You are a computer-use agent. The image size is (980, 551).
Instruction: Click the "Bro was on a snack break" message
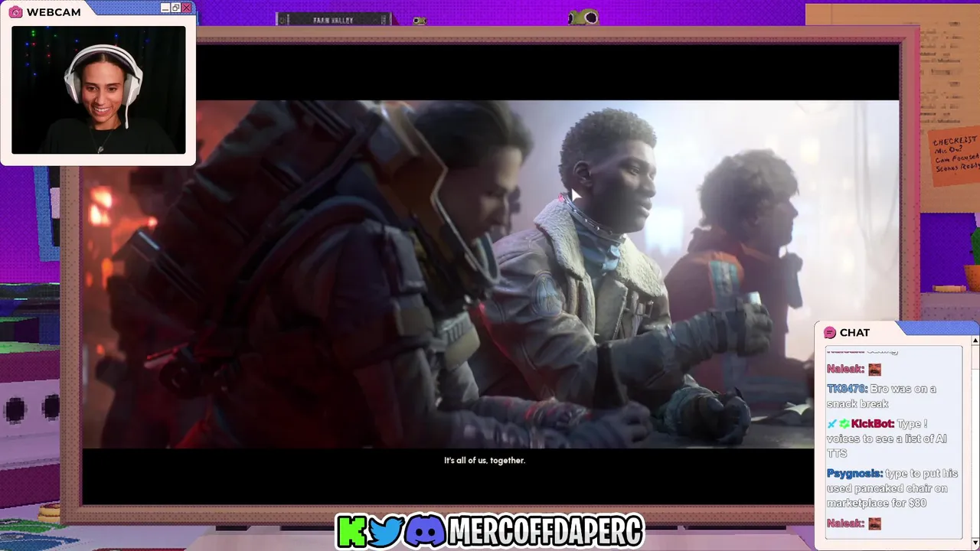tap(881, 396)
